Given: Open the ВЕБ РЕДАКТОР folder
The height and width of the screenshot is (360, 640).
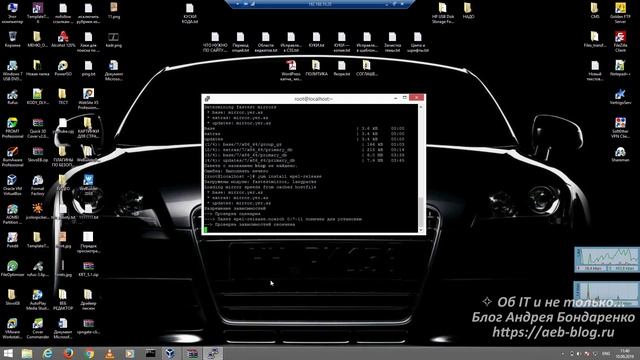Looking at the screenshot, I should tap(63, 300).
